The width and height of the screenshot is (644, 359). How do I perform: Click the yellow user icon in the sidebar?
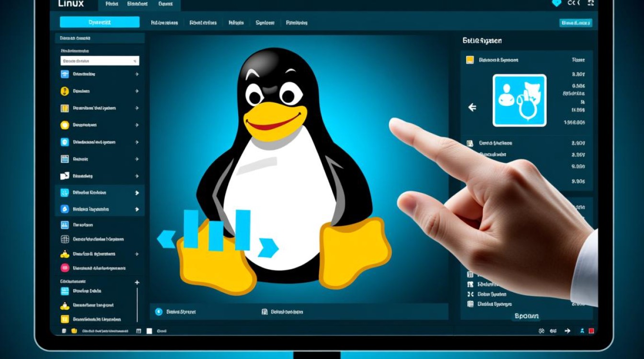(x=64, y=90)
